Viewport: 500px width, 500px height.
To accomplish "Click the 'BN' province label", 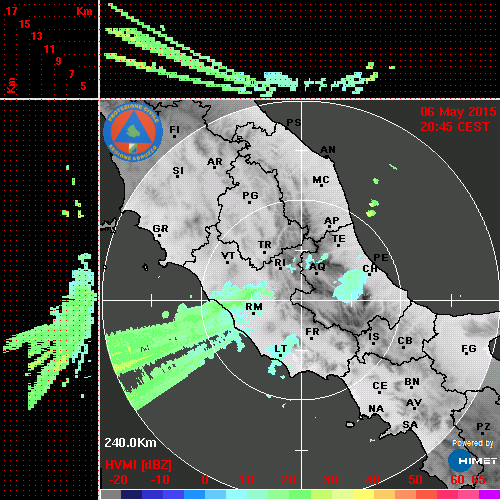I will coord(412,382).
